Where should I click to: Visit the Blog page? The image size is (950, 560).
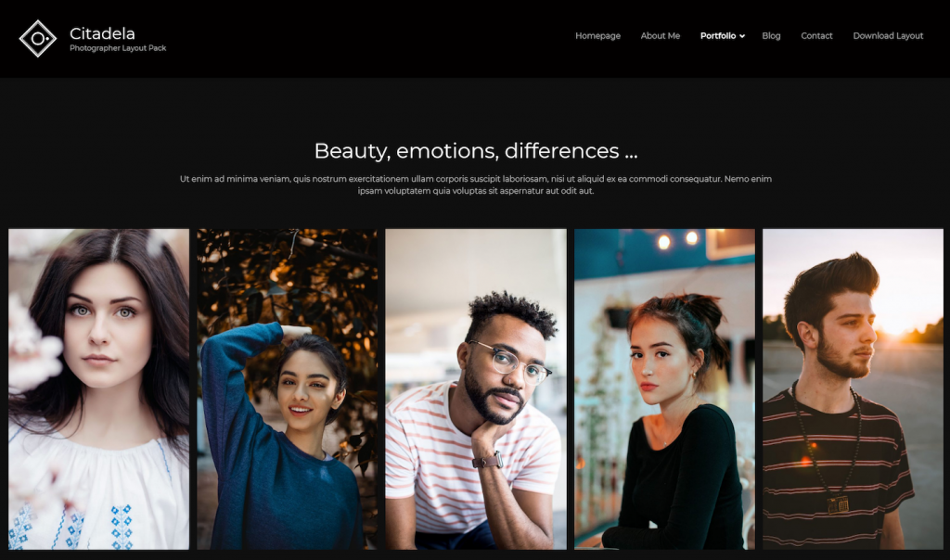771,36
